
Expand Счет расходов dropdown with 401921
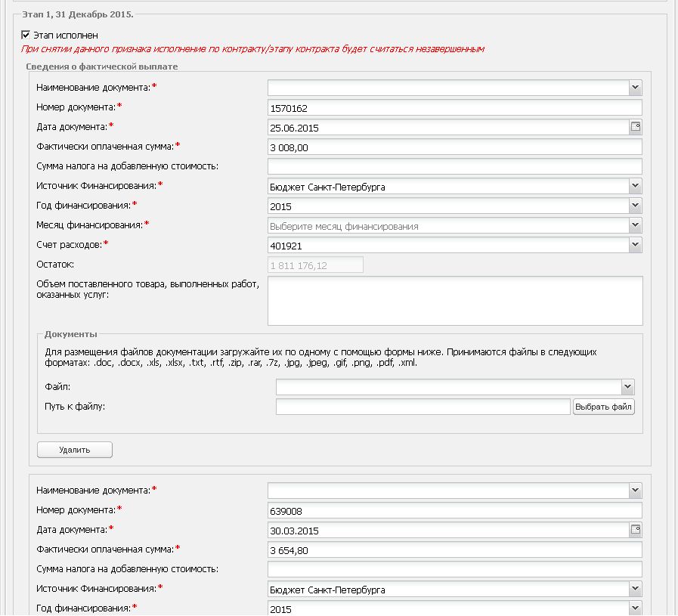pyautogui.click(x=635, y=245)
